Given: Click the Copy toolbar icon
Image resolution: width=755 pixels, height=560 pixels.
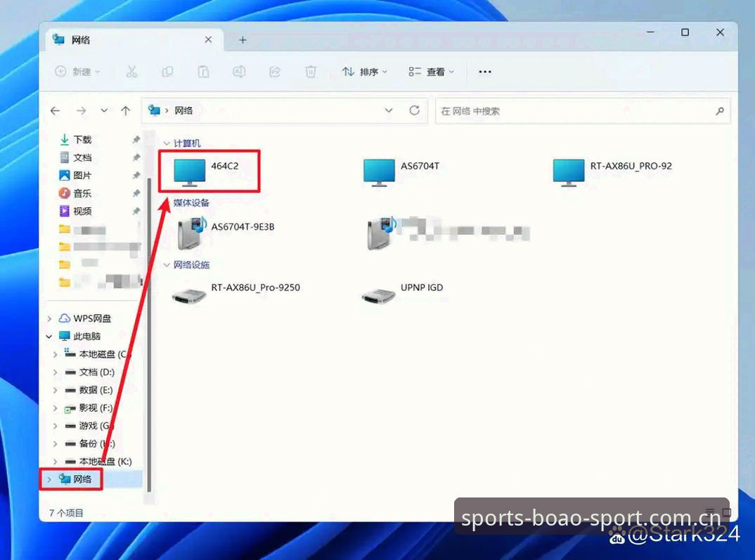Looking at the screenshot, I should 167,72.
